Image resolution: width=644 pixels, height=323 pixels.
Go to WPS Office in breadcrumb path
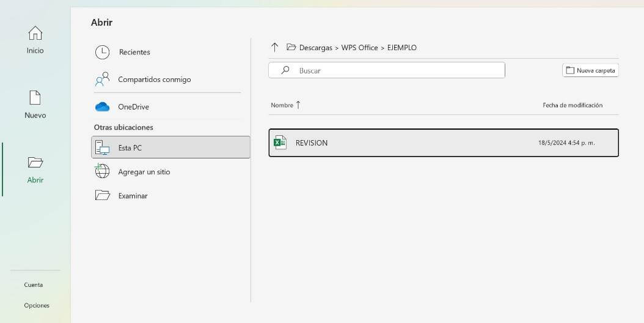(x=359, y=48)
